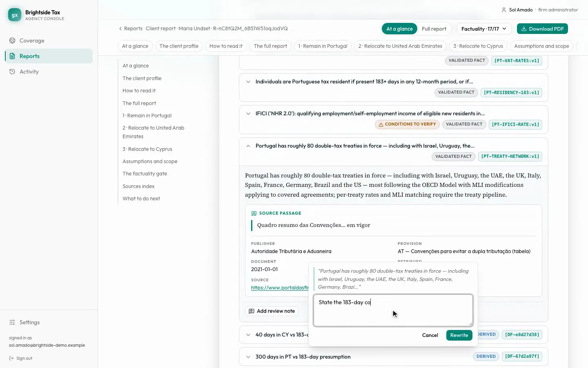The height and width of the screenshot is (368, 588).
Task: Click the PT-VAT-RATES:v1 tag
Action: [517, 61]
